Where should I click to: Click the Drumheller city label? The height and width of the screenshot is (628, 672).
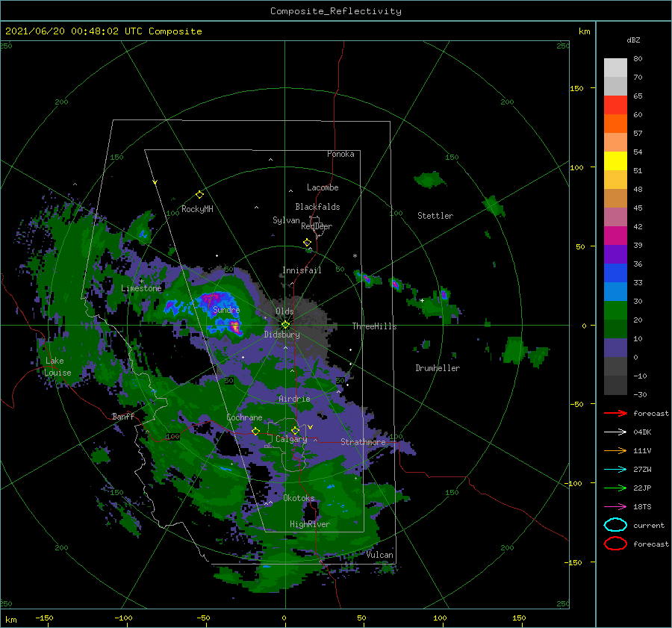438,368
